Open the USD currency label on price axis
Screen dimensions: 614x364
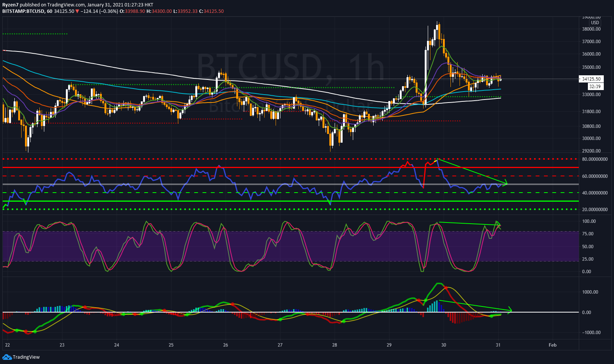point(595,23)
